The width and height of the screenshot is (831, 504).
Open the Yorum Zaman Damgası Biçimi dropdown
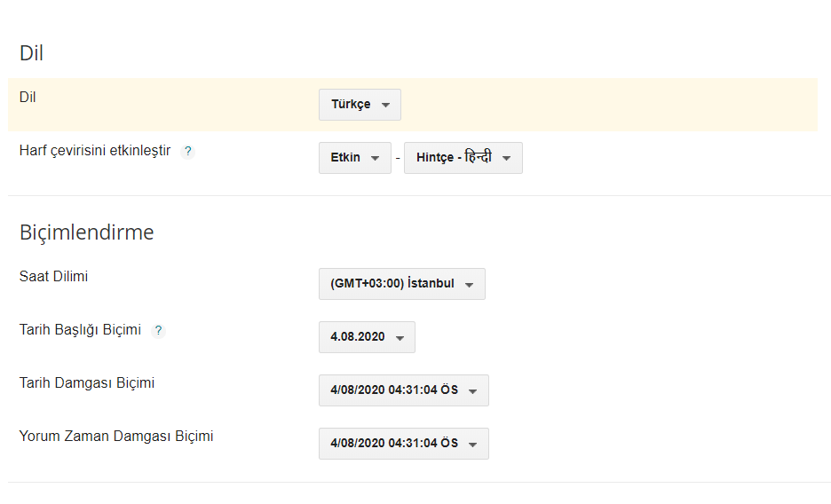click(x=404, y=444)
